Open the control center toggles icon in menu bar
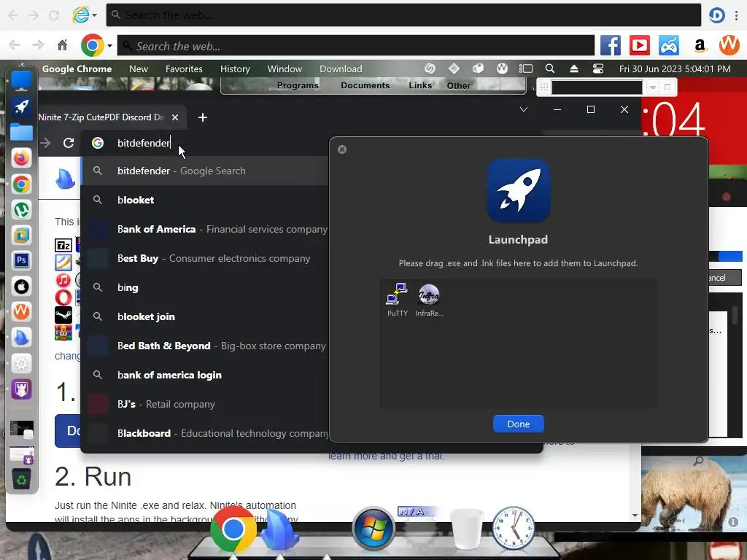Viewport: 747px width, 560px height. click(x=598, y=69)
